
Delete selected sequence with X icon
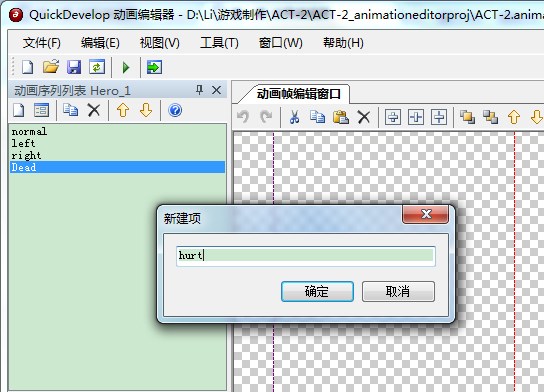click(94, 111)
